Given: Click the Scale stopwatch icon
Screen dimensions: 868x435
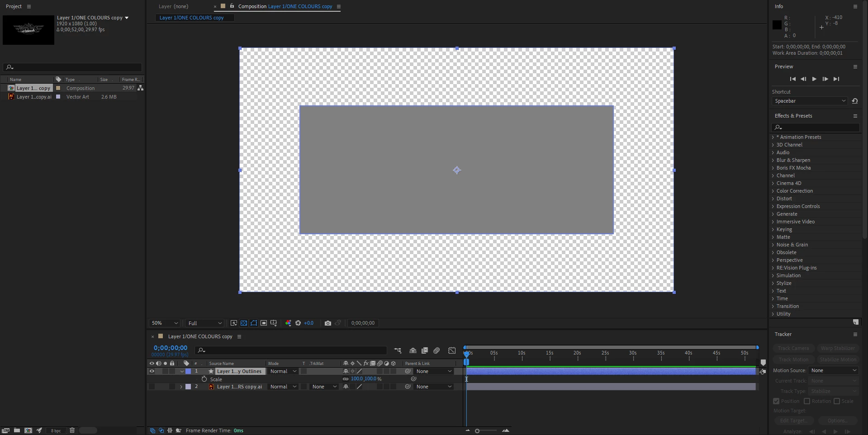Looking at the screenshot, I should click(204, 379).
